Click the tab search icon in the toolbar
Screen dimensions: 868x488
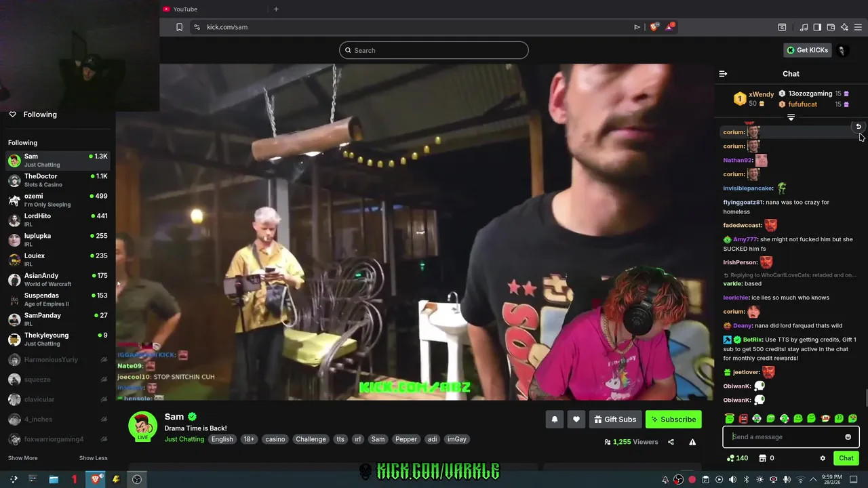[x=782, y=27]
